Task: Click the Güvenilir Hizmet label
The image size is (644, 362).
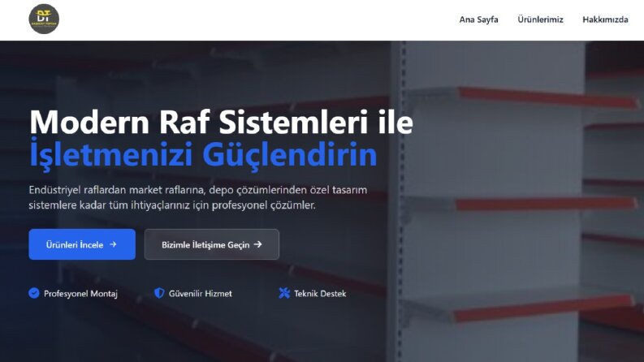Action: pyautogui.click(x=201, y=294)
